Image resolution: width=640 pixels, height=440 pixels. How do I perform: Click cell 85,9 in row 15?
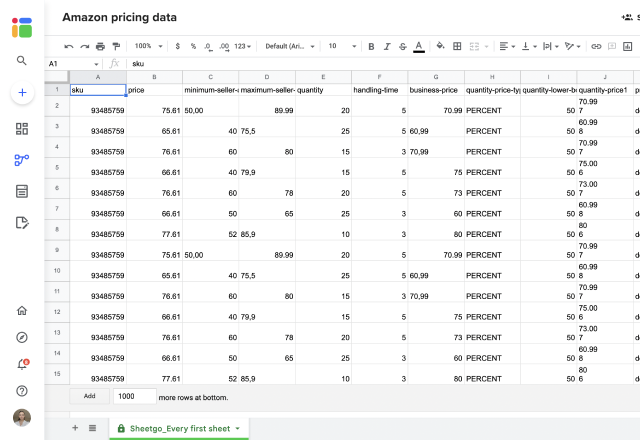(267, 374)
